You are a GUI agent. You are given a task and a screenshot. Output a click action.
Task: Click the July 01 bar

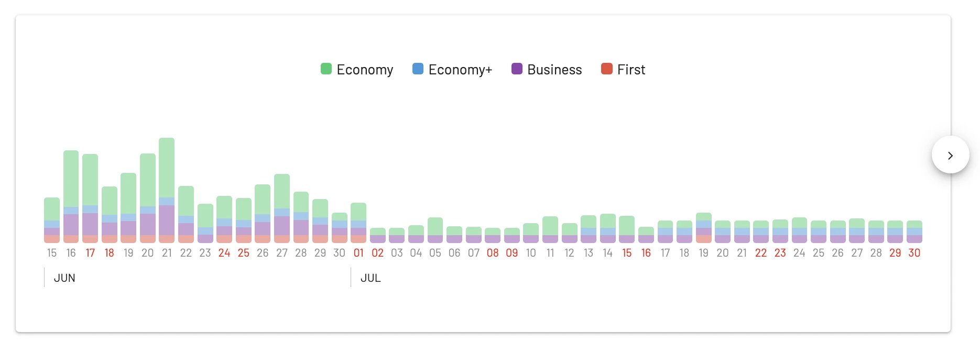(x=358, y=223)
